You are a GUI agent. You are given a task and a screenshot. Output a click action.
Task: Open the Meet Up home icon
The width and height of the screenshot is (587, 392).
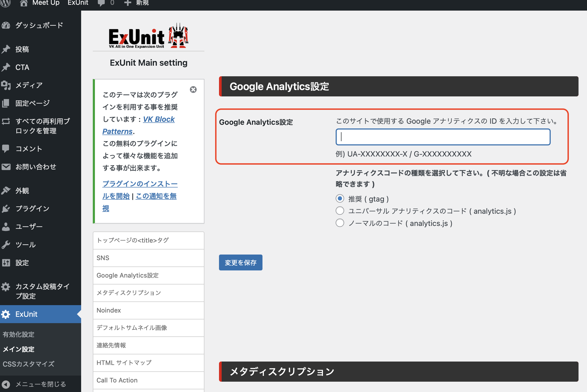tap(24, 3)
